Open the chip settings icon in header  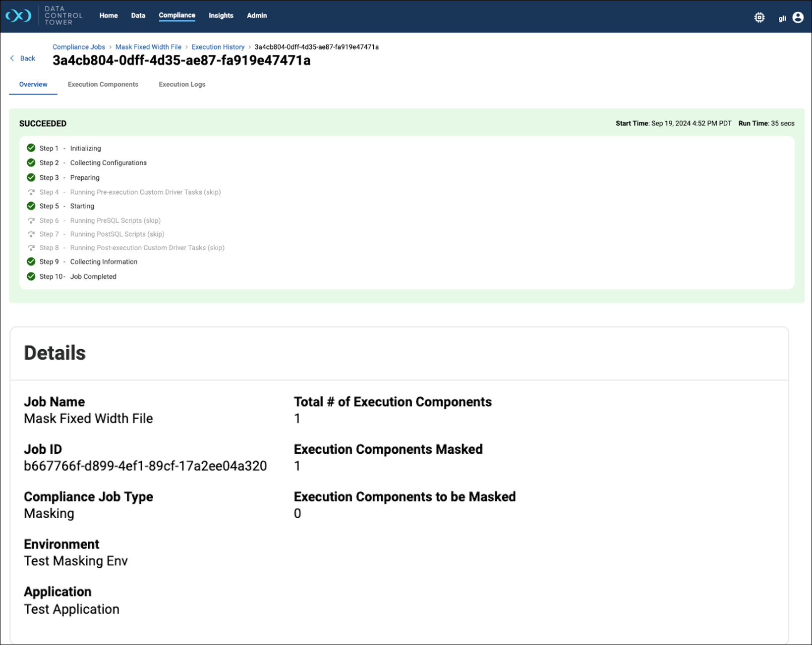(759, 18)
